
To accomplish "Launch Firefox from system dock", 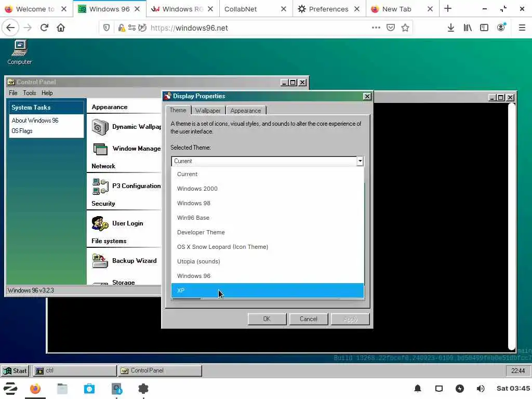I will pos(35,389).
